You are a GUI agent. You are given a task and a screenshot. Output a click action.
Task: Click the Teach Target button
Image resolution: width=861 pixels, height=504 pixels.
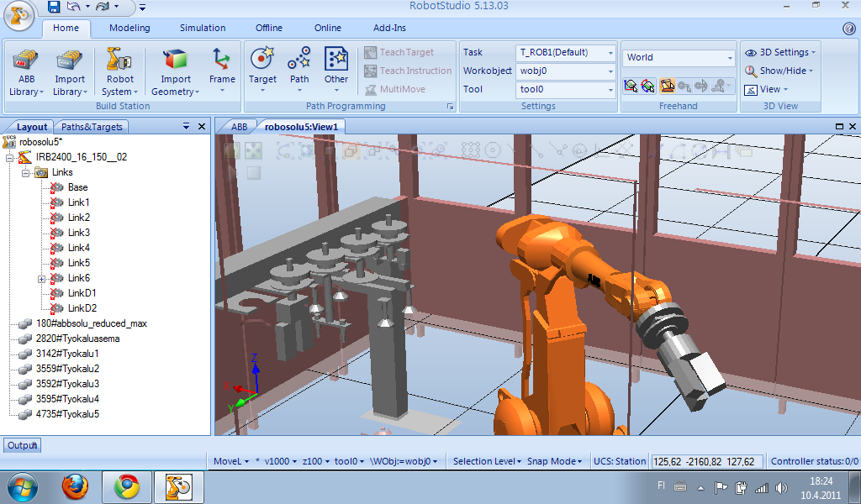coord(399,52)
